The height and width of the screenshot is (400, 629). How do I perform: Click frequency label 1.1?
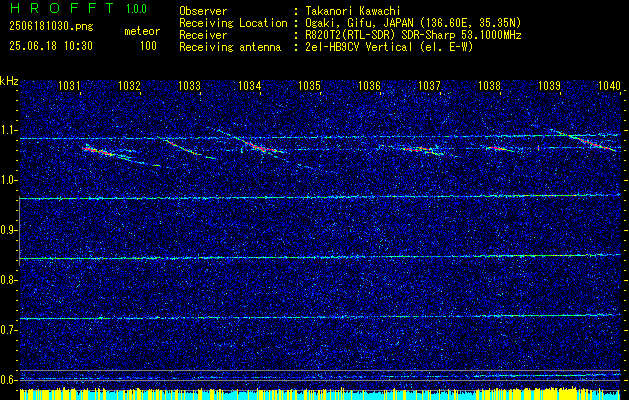[9, 131]
